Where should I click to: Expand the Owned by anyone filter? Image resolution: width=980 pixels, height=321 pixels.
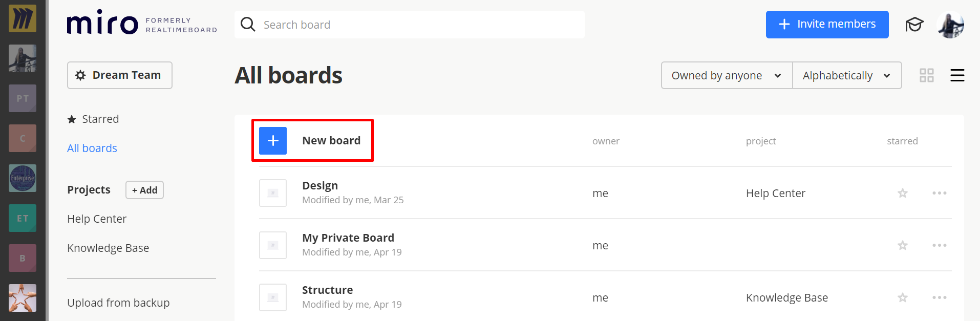(x=726, y=75)
